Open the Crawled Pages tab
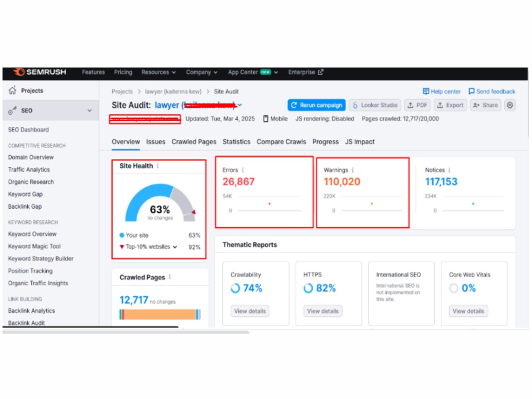Viewport: 532px width, 399px height. tap(194, 142)
